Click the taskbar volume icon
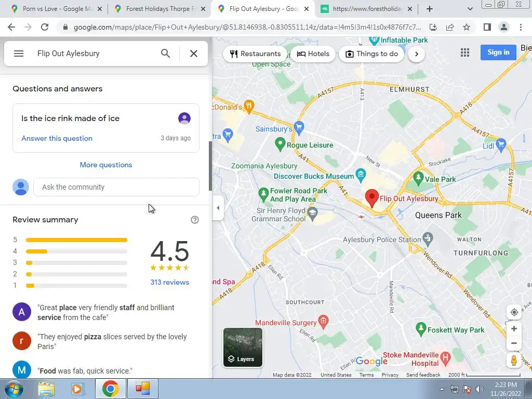 [x=479, y=389]
